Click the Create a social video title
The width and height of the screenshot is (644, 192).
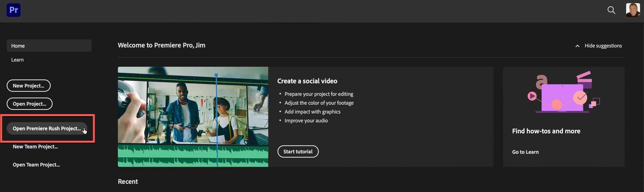[307, 81]
